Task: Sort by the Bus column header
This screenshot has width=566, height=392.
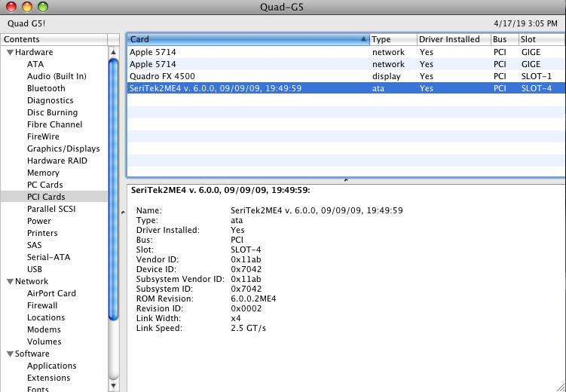Action: click(x=505, y=39)
